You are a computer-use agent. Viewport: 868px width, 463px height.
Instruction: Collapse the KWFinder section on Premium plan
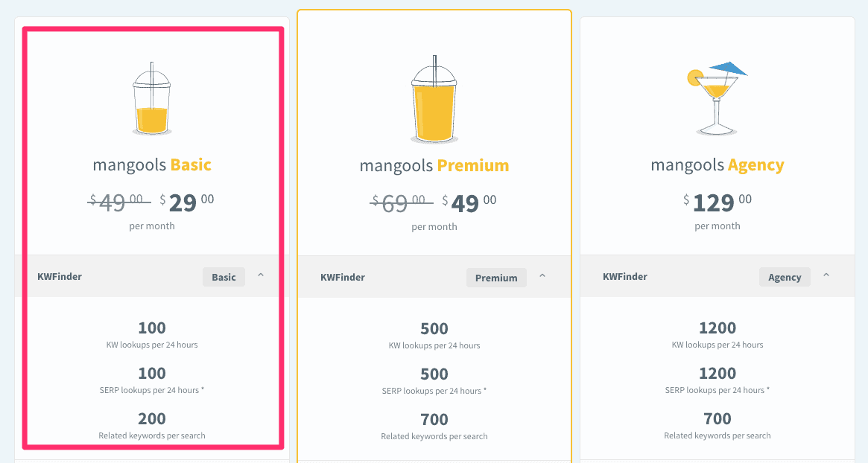[543, 275]
